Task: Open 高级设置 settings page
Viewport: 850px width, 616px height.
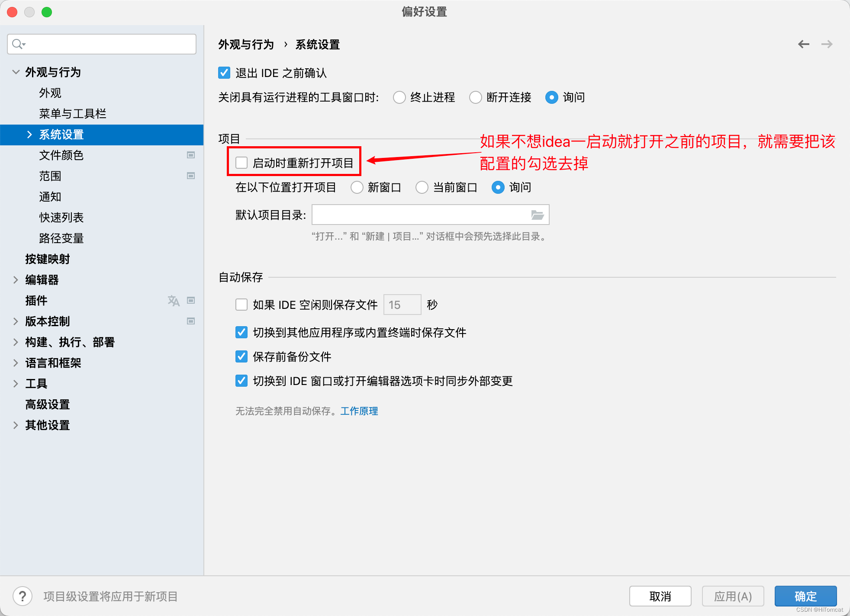Action: pyautogui.click(x=48, y=404)
